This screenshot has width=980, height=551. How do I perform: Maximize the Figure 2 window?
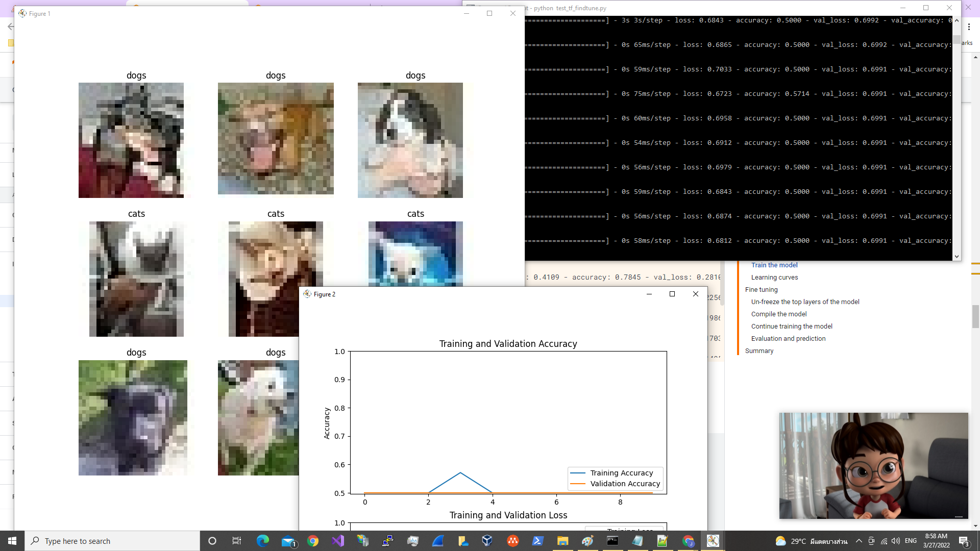[x=672, y=294]
